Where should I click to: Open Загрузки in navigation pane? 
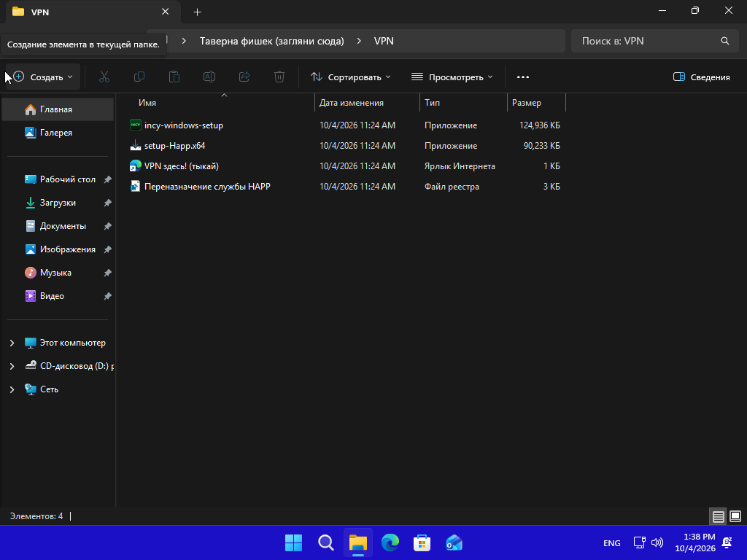[x=58, y=203]
